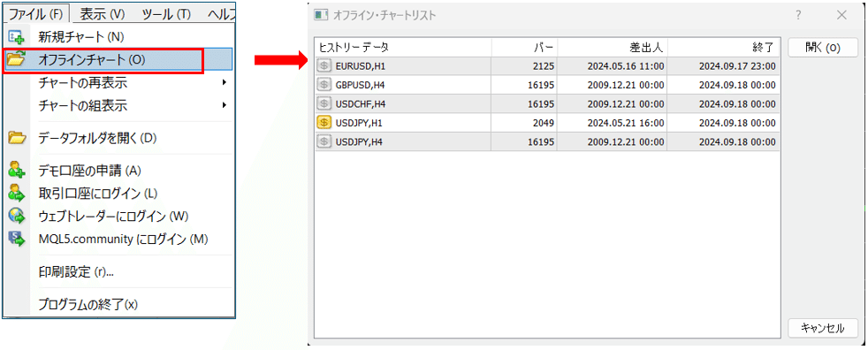Click the trade account login icon
Screen dimensions: 868x350
tap(17, 194)
